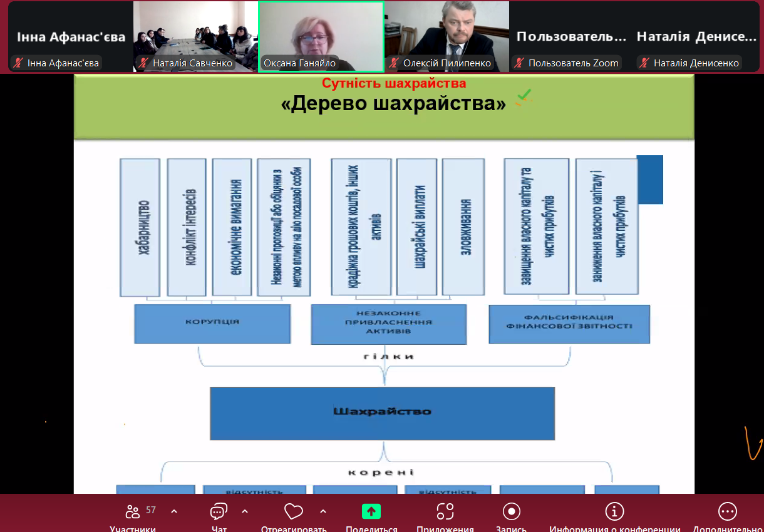
Task: Click the Наталія Денисенко participant tile
Action: [696, 36]
